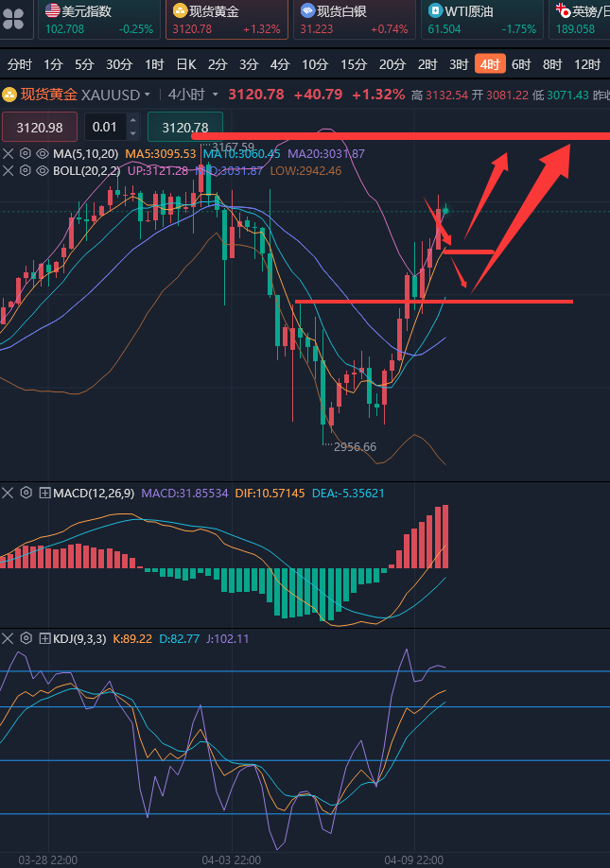This screenshot has width=610, height=868.
Task: Open BOLL indicator settings hexagon icon
Action: point(25,170)
